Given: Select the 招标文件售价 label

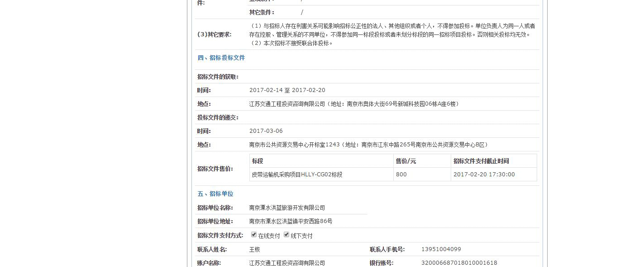Looking at the screenshot, I should point(215,169).
